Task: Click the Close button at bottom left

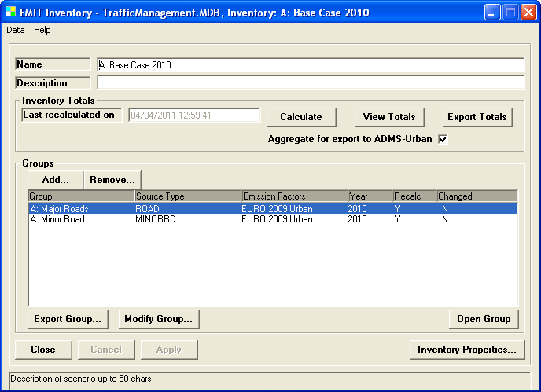Action: [x=43, y=350]
